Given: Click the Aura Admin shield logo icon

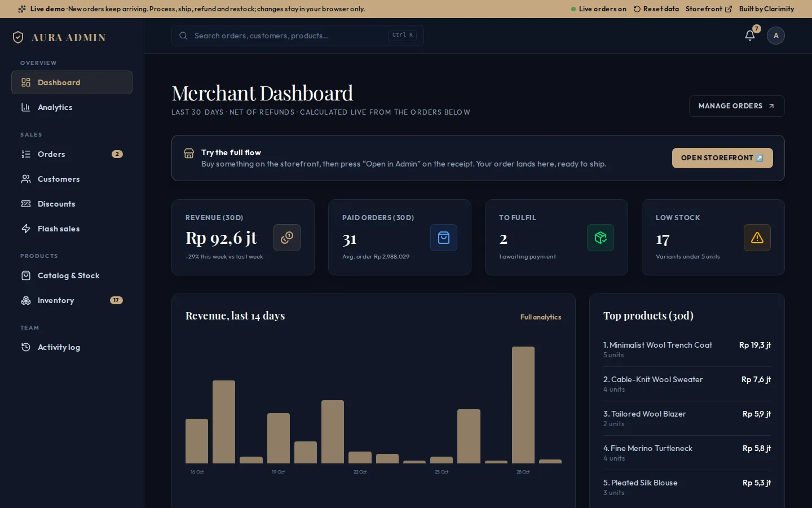Looking at the screenshot, I should (x=18, y=37).
